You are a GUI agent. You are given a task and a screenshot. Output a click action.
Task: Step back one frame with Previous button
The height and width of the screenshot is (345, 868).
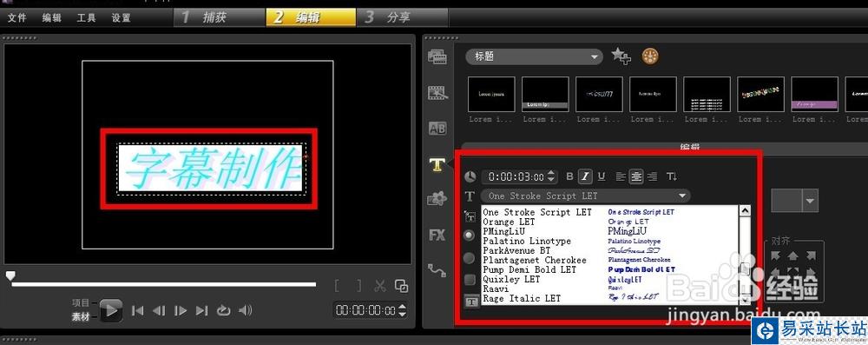coord(159,310)
